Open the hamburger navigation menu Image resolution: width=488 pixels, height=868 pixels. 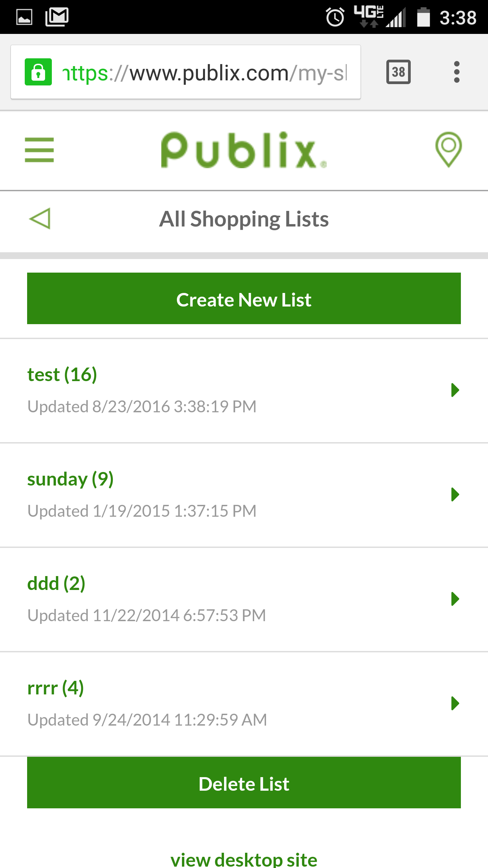(x=39, y=150)
